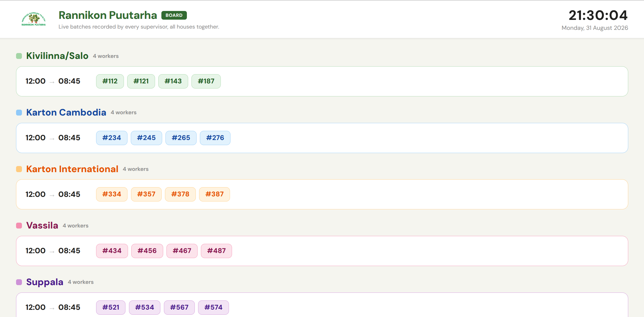Click the 21:30:04 clock display

click(598, 15)
